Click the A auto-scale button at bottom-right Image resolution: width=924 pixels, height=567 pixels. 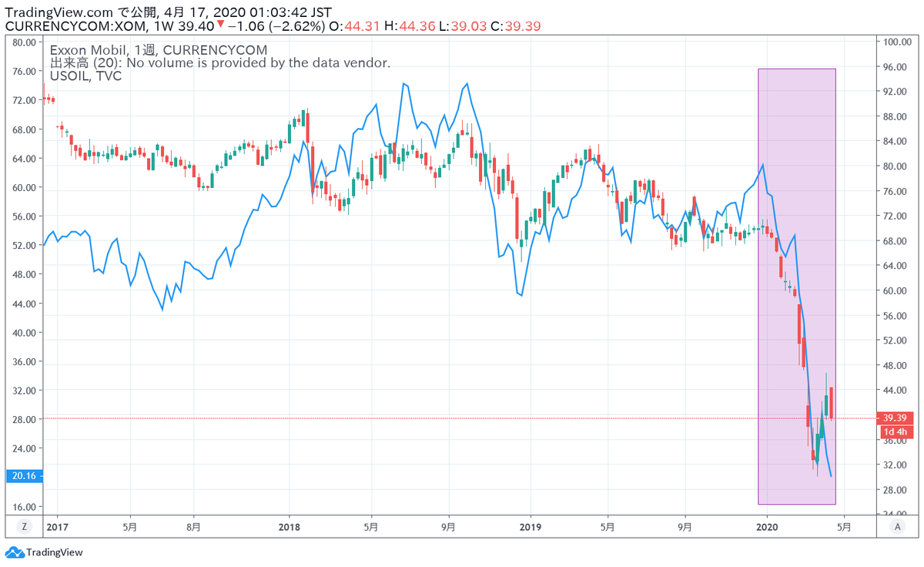click(x=897, y=527)
